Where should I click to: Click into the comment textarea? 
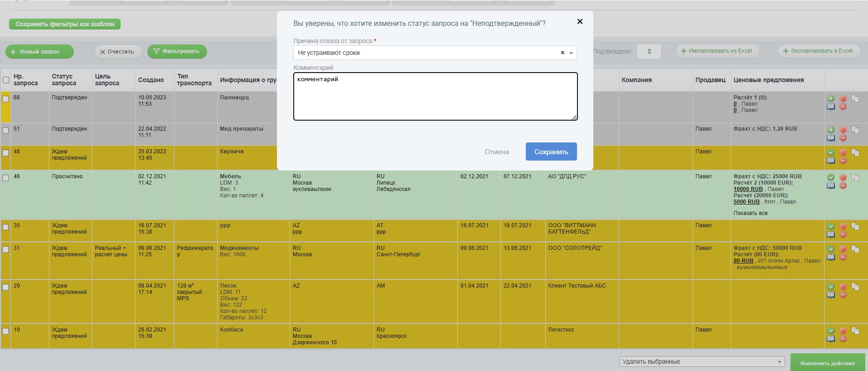click(435, 96)
